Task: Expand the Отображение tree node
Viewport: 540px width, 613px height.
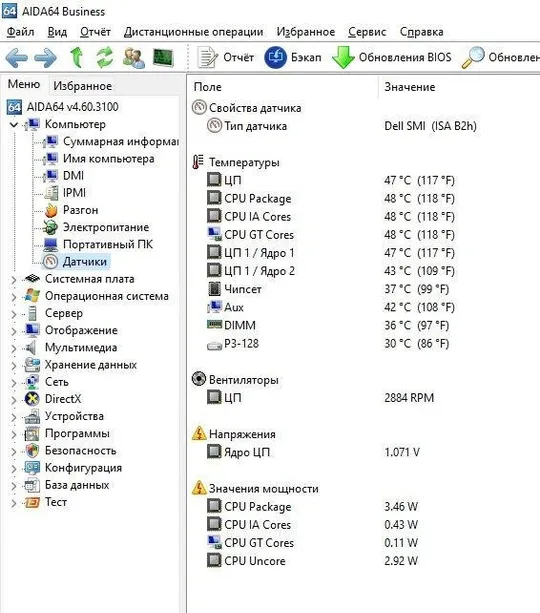Action: tap(14, 331)
